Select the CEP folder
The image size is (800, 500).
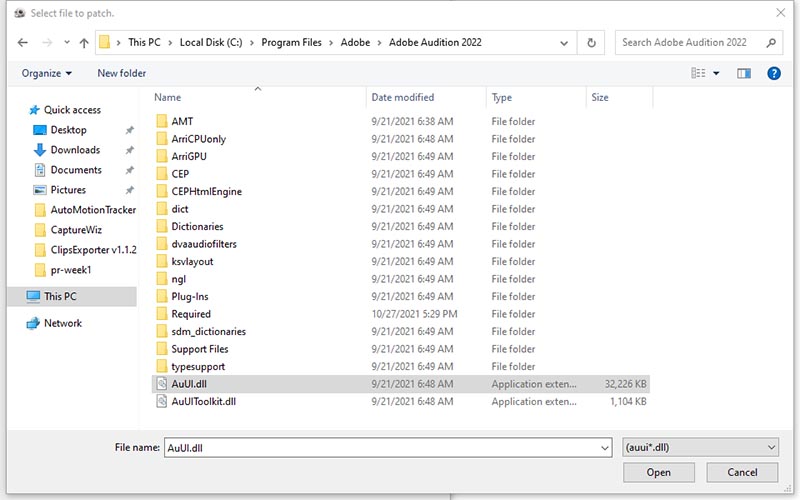point(180,174)
